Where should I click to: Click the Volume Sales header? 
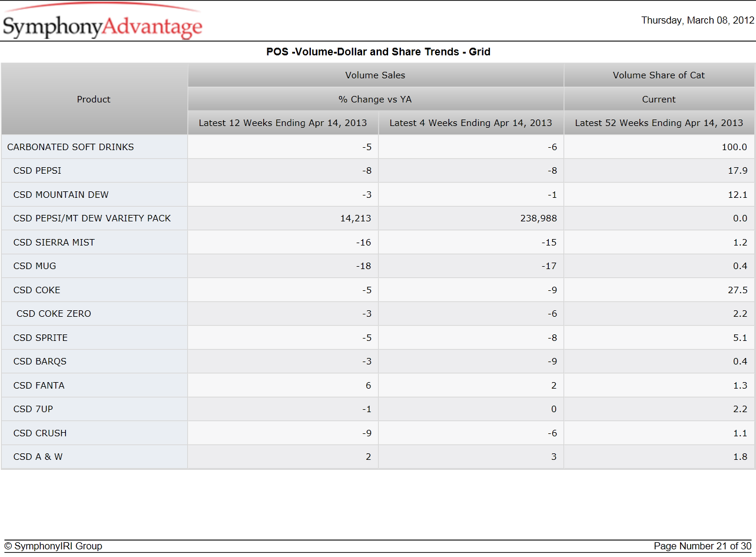(x=375, y=75)
